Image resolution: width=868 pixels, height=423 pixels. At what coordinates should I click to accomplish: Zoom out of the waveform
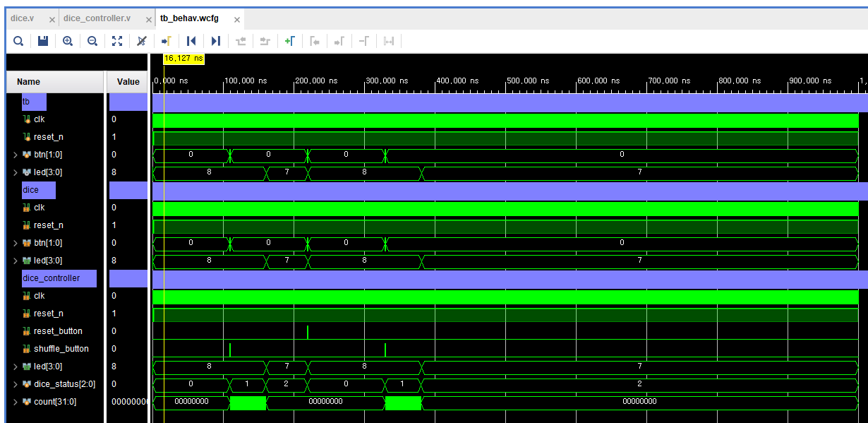[92, 41]
